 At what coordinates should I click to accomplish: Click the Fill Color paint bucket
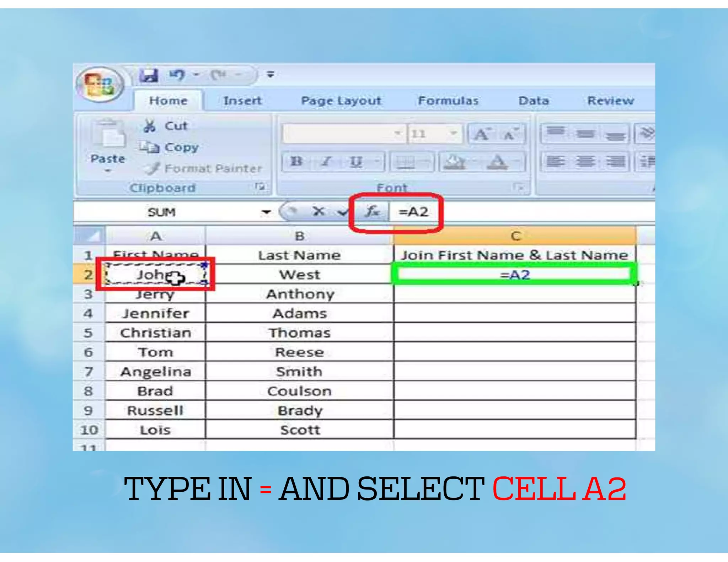click(455, 162)
